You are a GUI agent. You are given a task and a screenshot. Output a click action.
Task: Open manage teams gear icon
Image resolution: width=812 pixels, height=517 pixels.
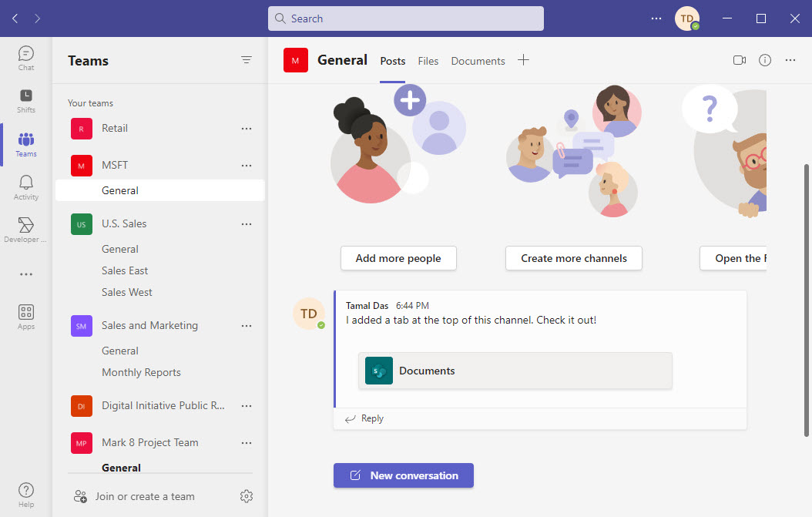pos(247,496)
